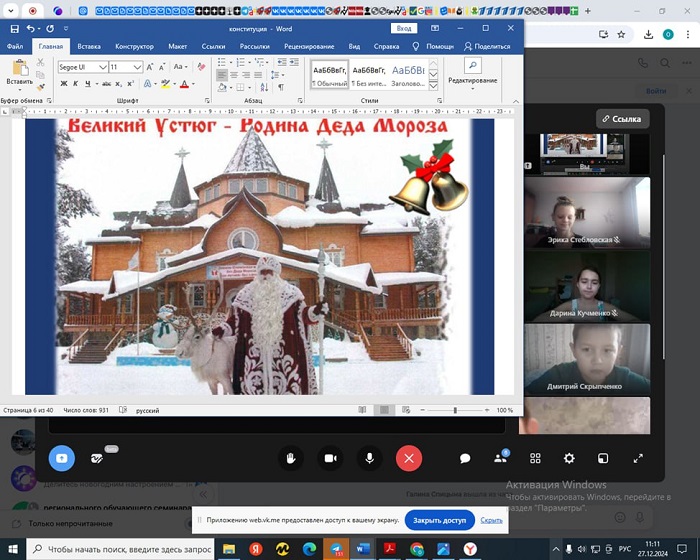
Task: Switch to the Макет tab
Action: coord(178,46)
